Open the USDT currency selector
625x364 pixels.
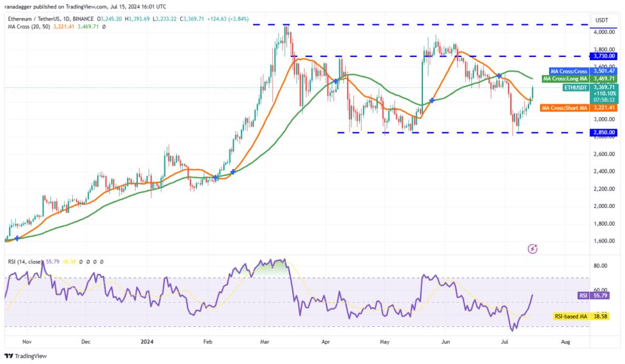[x=602, y=20]
